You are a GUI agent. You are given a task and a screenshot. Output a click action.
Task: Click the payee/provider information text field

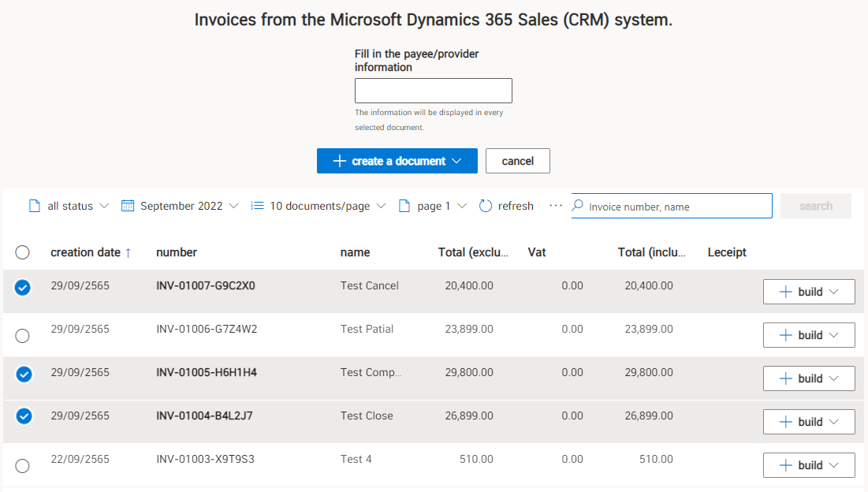click(x=433, y=90)
